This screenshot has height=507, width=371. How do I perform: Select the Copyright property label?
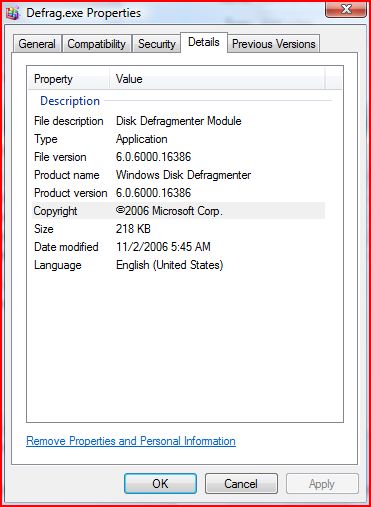[55, 211]
